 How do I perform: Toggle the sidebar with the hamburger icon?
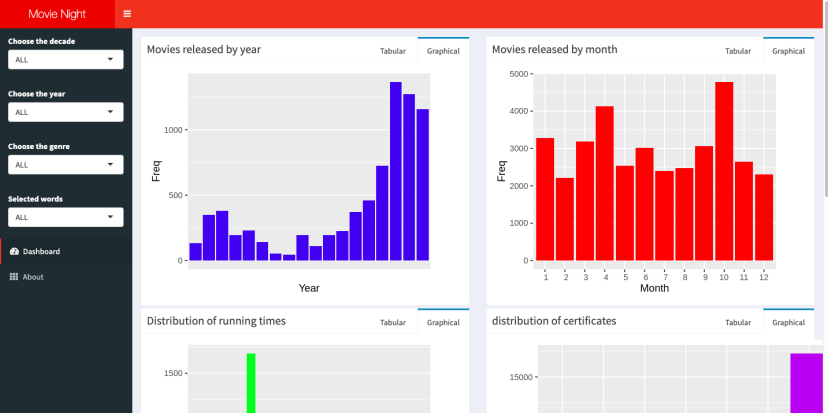[127, 14]
